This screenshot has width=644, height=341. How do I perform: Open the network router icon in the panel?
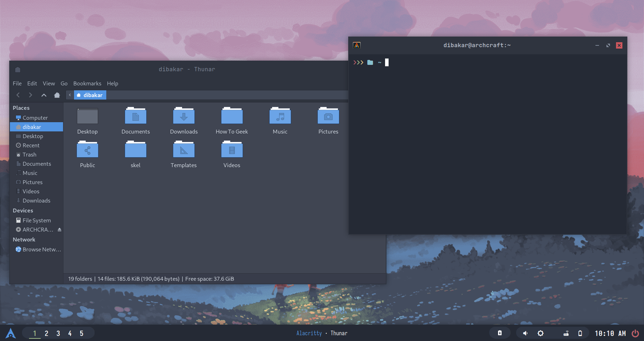pyautogui.click(x=566, y=333)
